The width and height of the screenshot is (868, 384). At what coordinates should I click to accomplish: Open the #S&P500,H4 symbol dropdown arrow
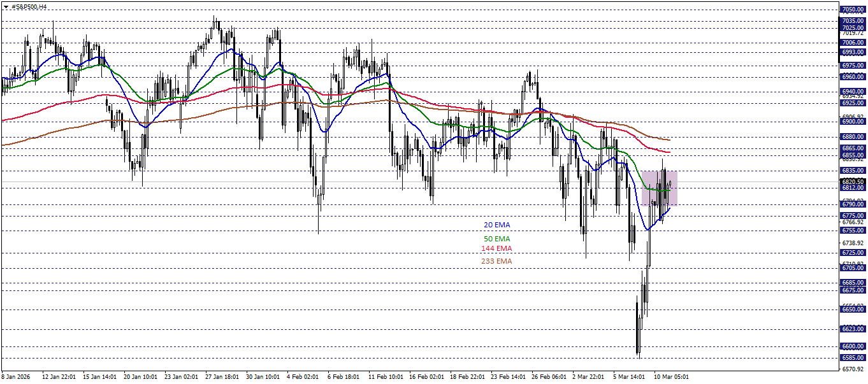[x=6, y=7]
